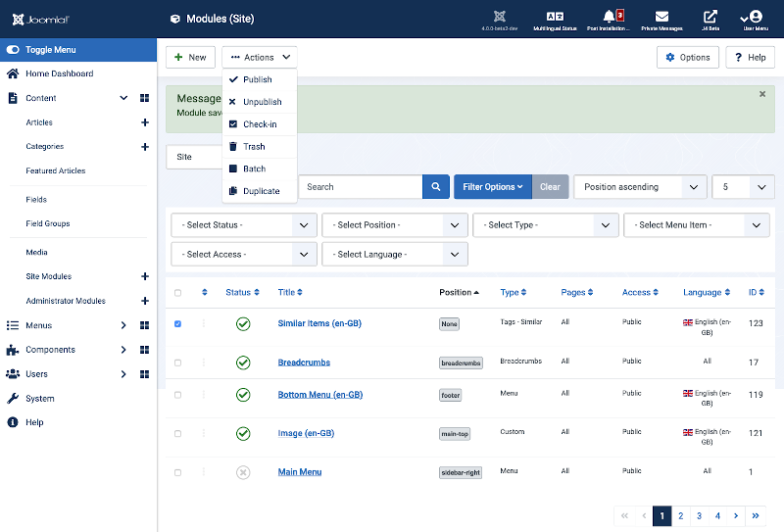Open Content dashboard grid icon
Viewport: 784px width, 532px height.
pos(144,98)
